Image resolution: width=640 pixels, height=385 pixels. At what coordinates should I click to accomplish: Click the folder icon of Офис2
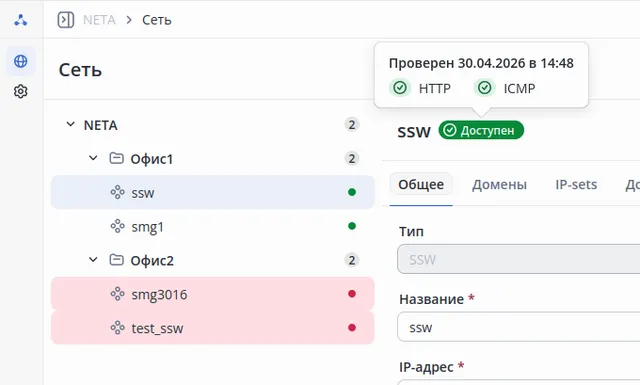(x=116, y=260)
